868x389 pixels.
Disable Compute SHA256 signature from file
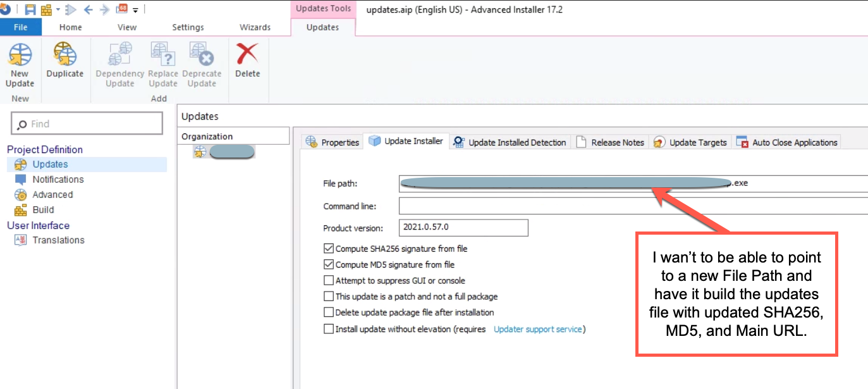click(328, 249)
